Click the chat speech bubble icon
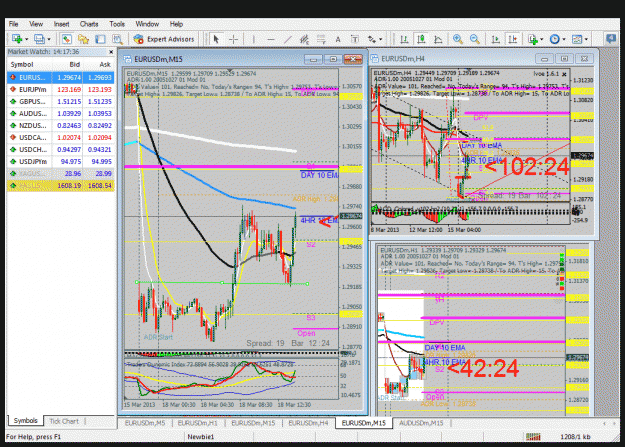This screenshot has width=625, height=447. (x=610, y=39)
